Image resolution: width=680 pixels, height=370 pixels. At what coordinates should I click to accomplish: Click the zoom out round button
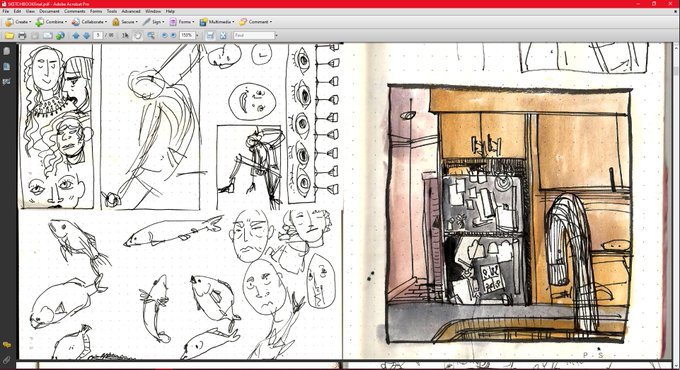point(164,36)
